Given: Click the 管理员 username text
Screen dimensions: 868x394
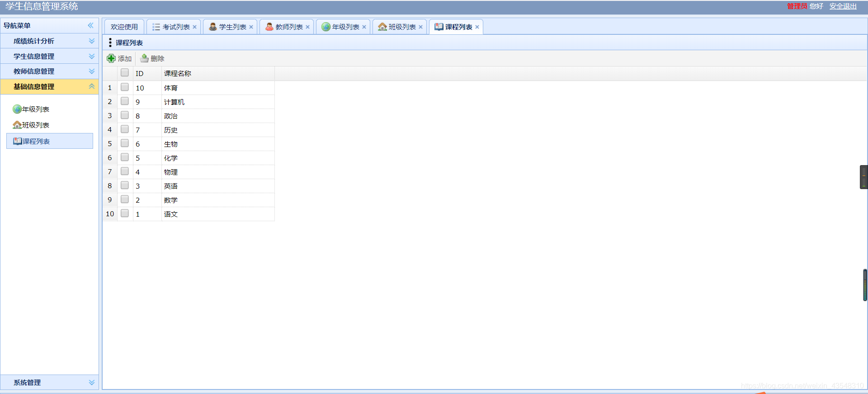Looking at the screenshot, I should click(797, 6).
